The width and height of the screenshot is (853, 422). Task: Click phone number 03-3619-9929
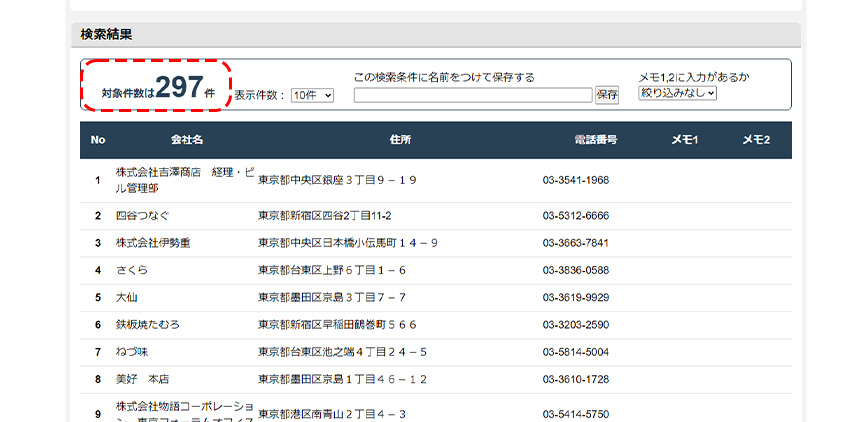point(576,297)
